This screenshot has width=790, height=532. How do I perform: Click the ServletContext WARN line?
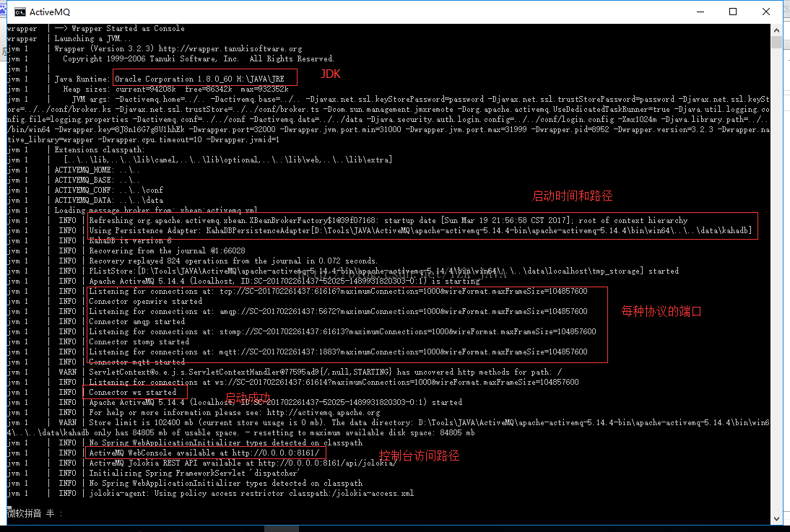point(326,372)
